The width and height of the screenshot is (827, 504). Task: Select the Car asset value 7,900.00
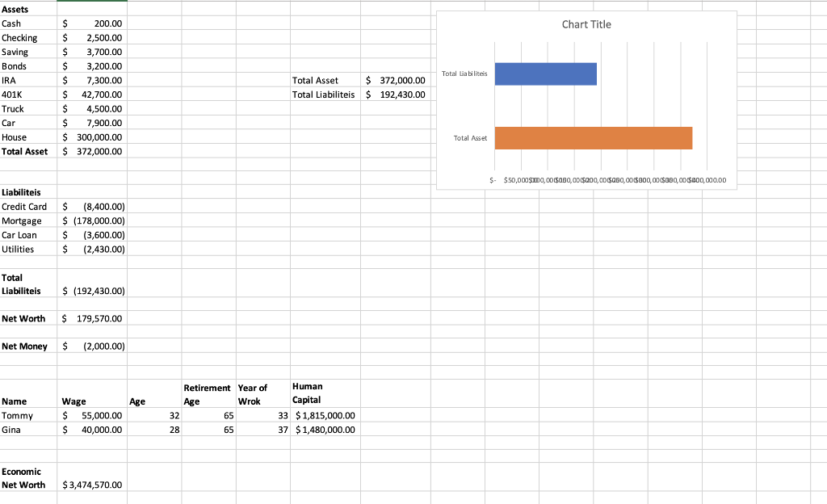92,123
